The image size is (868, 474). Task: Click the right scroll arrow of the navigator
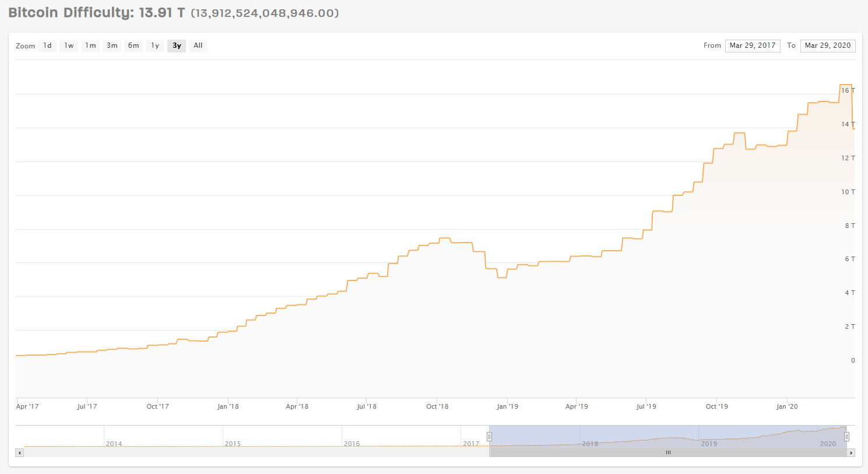click(x=851, y=452)
